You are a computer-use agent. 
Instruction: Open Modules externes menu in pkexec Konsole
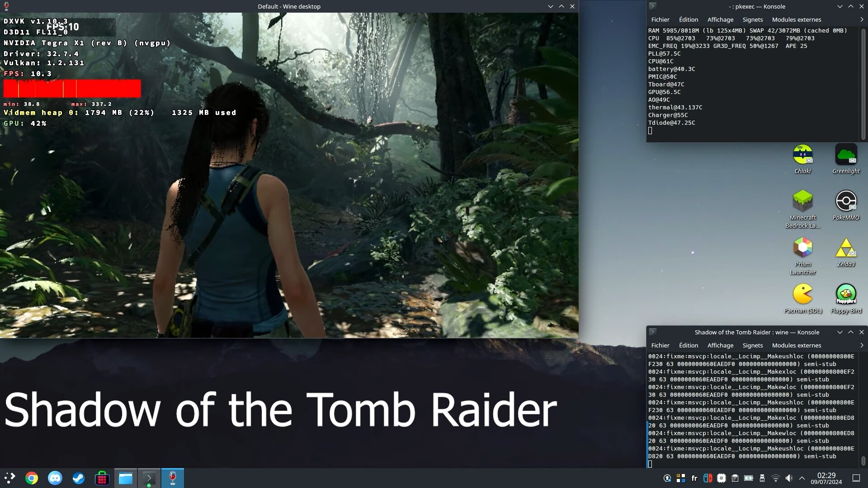pos(797,19)
